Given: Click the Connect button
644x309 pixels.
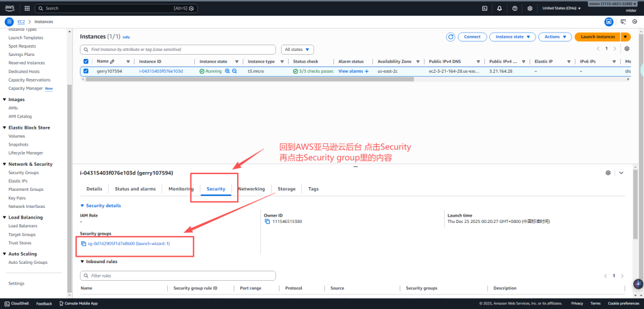Looking at the screenshot, I should [x=472, y=37].
